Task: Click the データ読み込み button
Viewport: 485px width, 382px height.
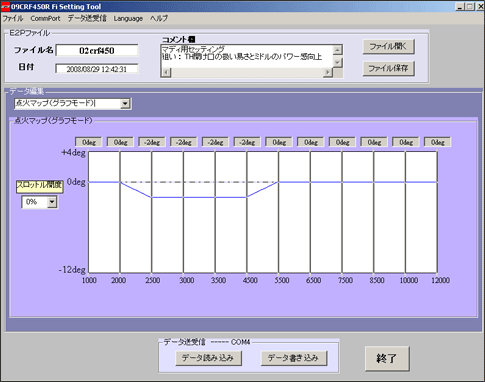Action: 209,358
